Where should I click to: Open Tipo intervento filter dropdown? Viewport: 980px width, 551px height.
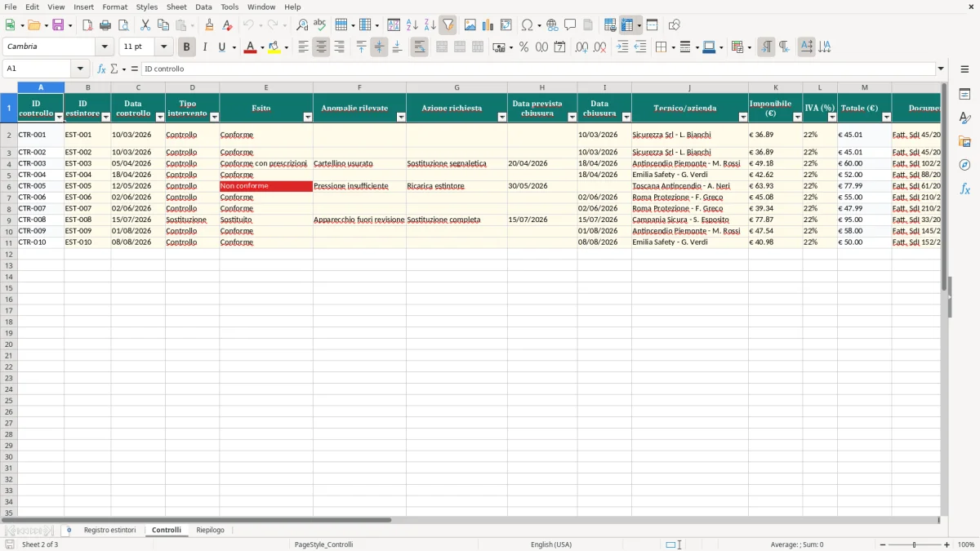(x=215, y=118)
